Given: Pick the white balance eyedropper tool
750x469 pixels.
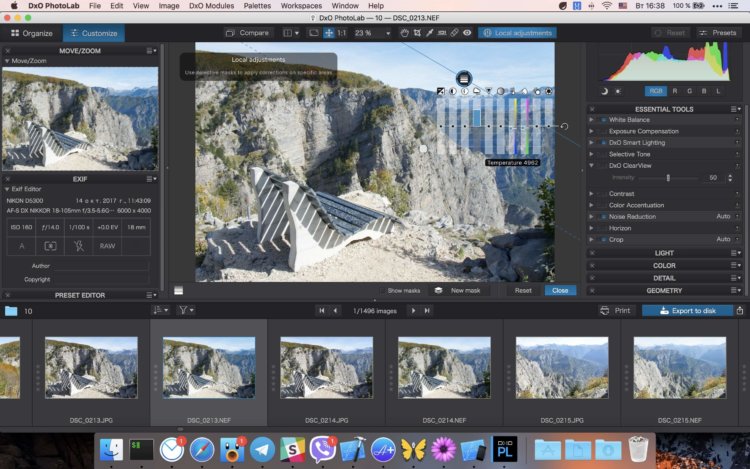Looking at the screenshot, I should coord(430,33).
